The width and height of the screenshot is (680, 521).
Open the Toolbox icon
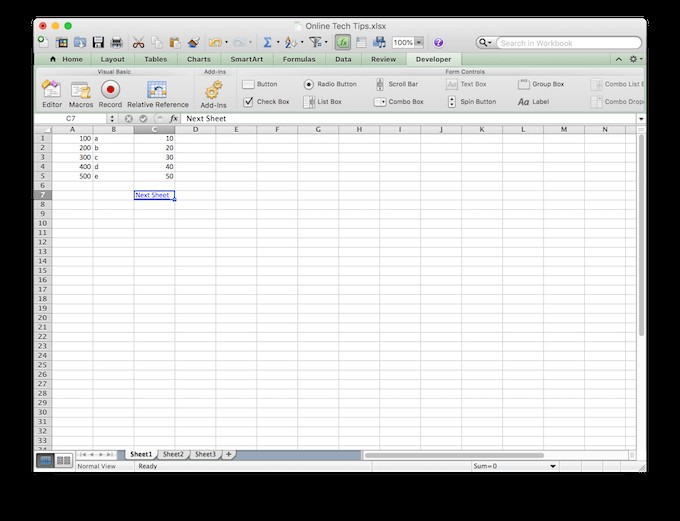[361, 43]
